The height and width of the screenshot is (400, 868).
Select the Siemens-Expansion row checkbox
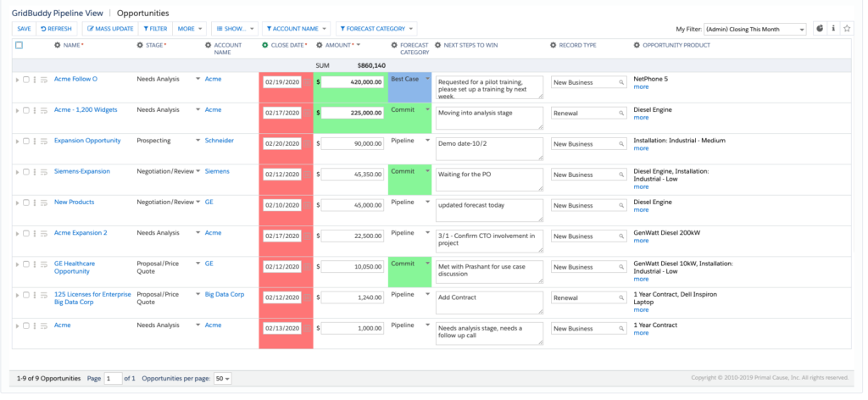click(25, 172)
